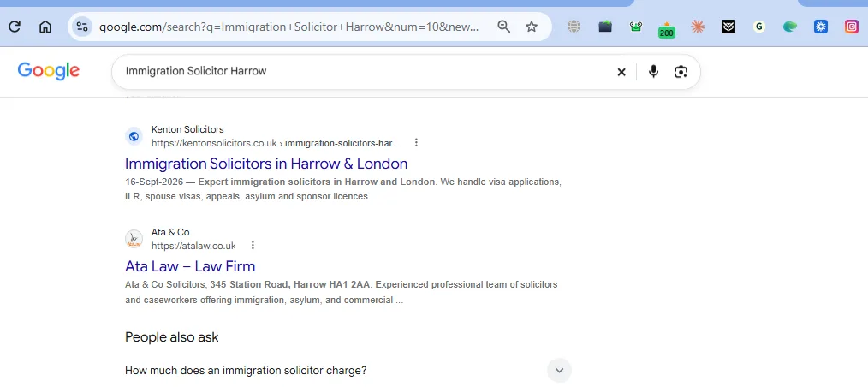Click the kentonsolicitors.co.uk URL breadcrumb
This screenshot has height=387, width=868.
coord(276,143)
